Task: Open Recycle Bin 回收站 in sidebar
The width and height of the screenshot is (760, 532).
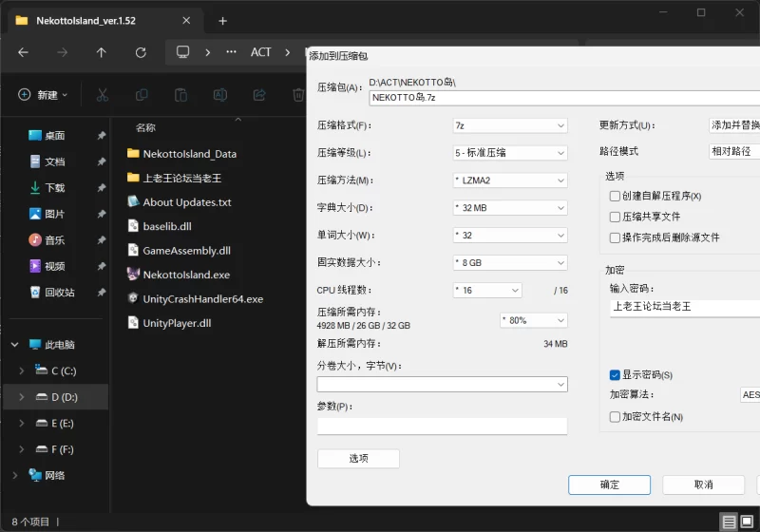Action: [60, 293]
